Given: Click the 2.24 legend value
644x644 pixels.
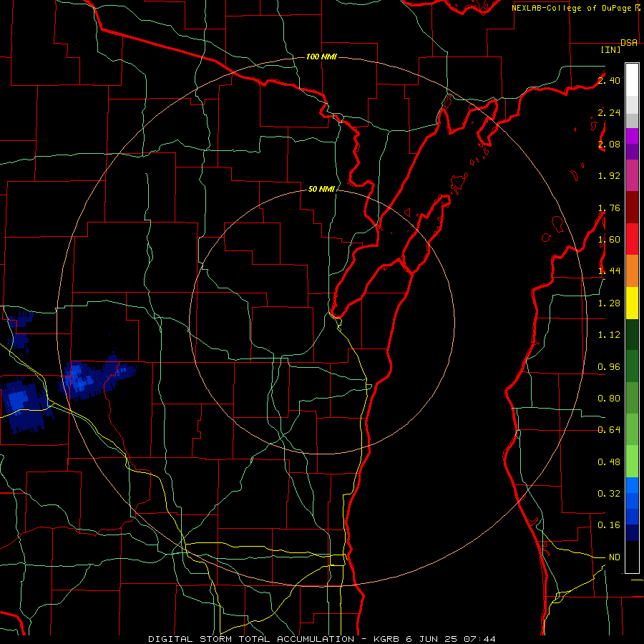Looking at the screenshot, I should click(x=609, y=112).
